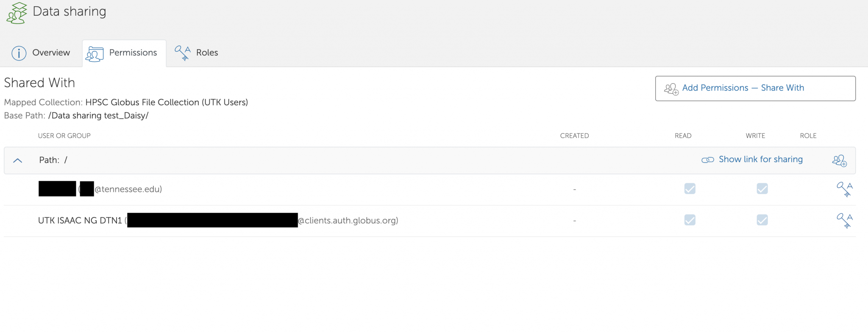Viewport: 868px width, 332px height.
Task: Click the link icon beside Show link for sharing
Action: click(707, 160)
